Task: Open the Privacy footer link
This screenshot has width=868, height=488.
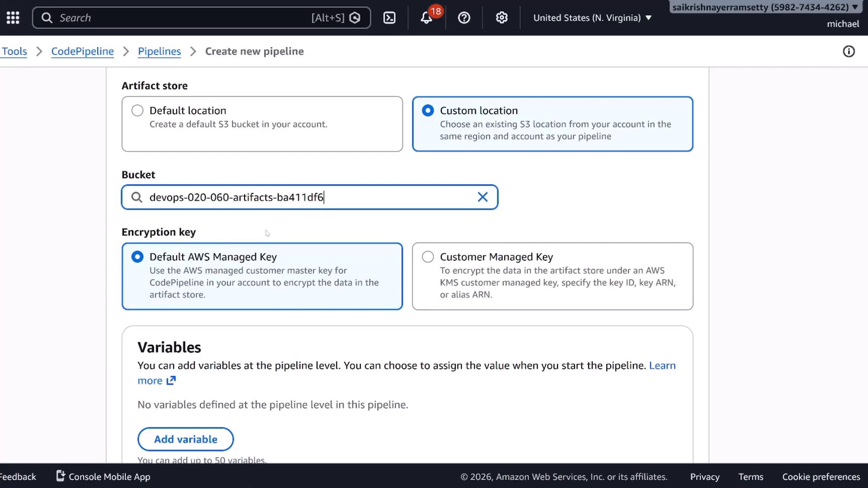Action: [704, 477]
